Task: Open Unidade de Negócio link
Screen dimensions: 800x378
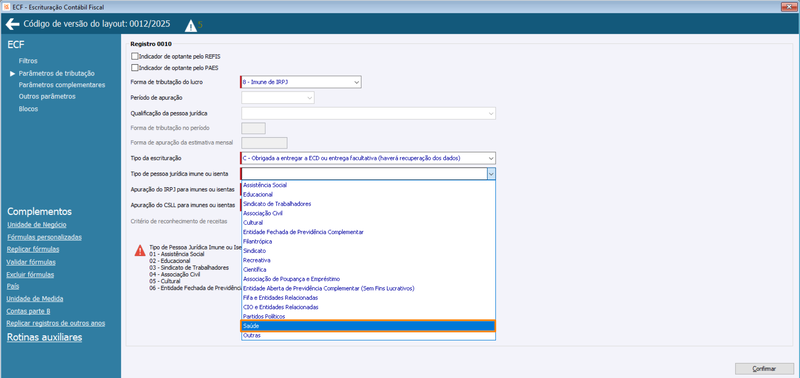Action: [37, 225]
